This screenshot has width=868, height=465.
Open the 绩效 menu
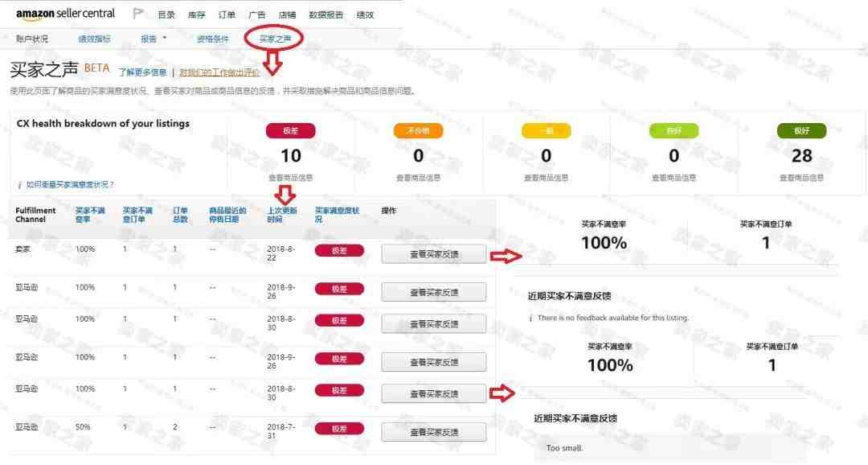(x=366, y=15)
